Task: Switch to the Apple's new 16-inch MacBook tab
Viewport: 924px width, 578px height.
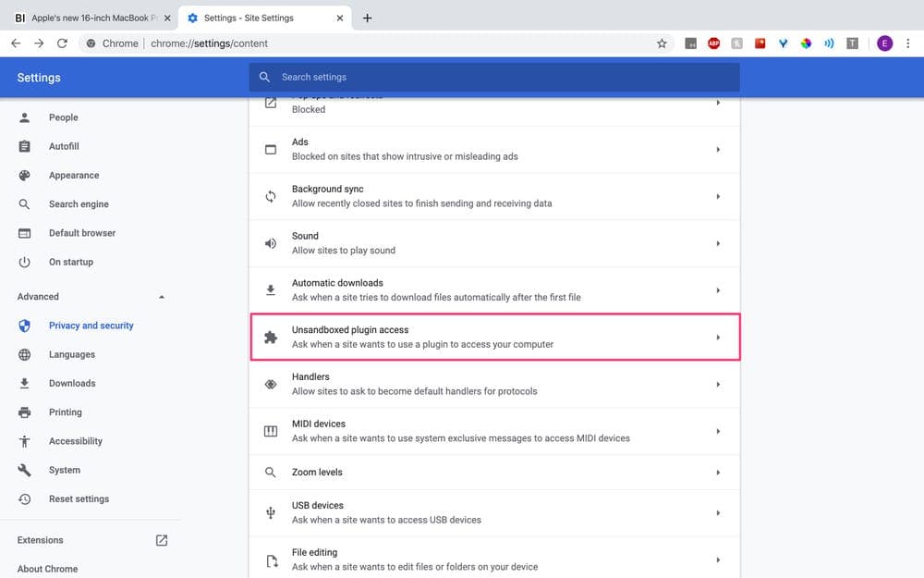Action: (93, 18)
